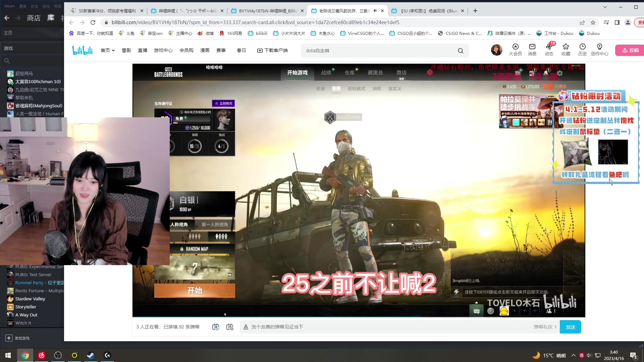The width and height of the screenshot is (644, 362).
Task: Open 收藏 favorites star icon
Action: pyautogui.click(x=566, y=50)
